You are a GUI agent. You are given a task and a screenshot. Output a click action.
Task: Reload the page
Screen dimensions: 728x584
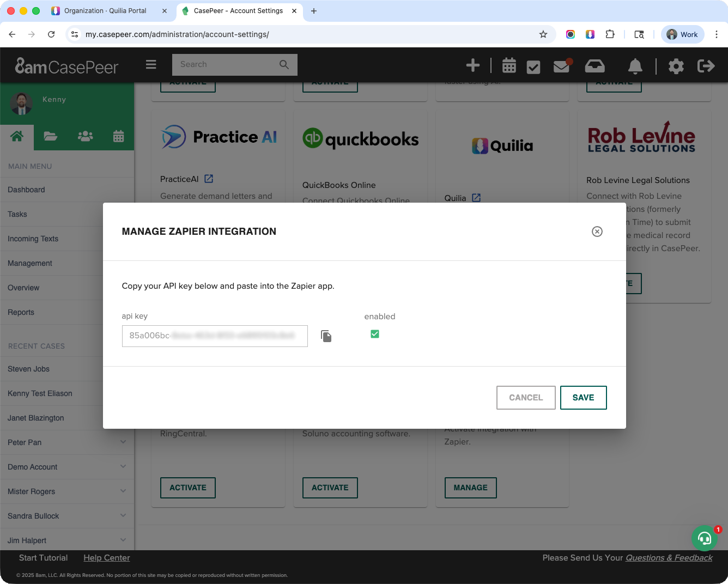pyautogui.click(x=51, y=34)
